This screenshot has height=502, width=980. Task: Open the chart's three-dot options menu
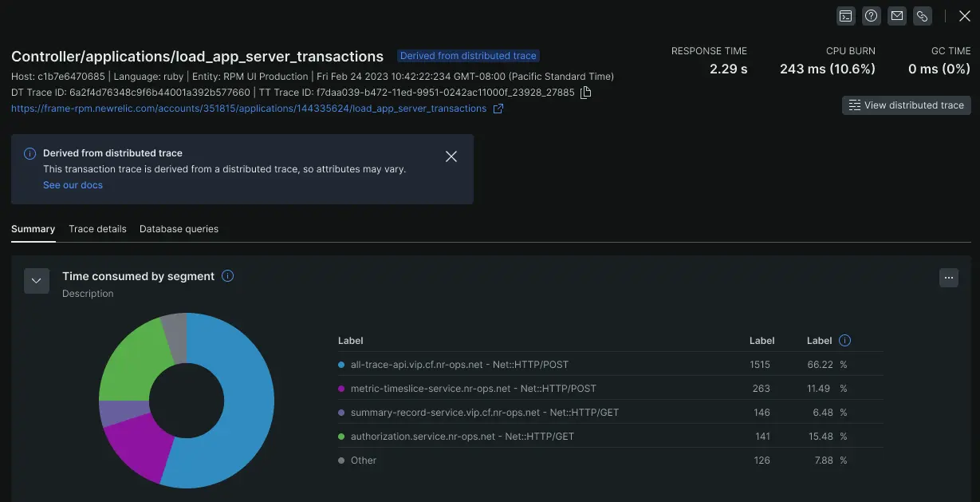click(x=948, y=278)
